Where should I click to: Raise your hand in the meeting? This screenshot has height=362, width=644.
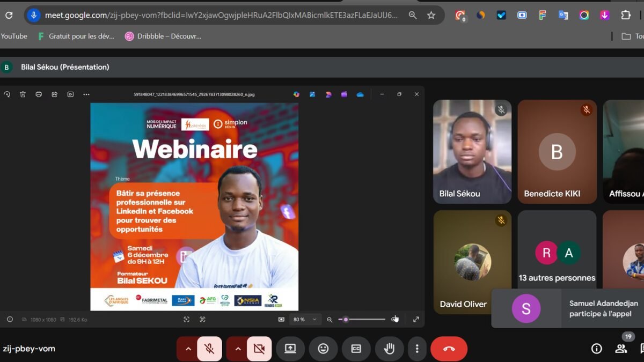389,349
